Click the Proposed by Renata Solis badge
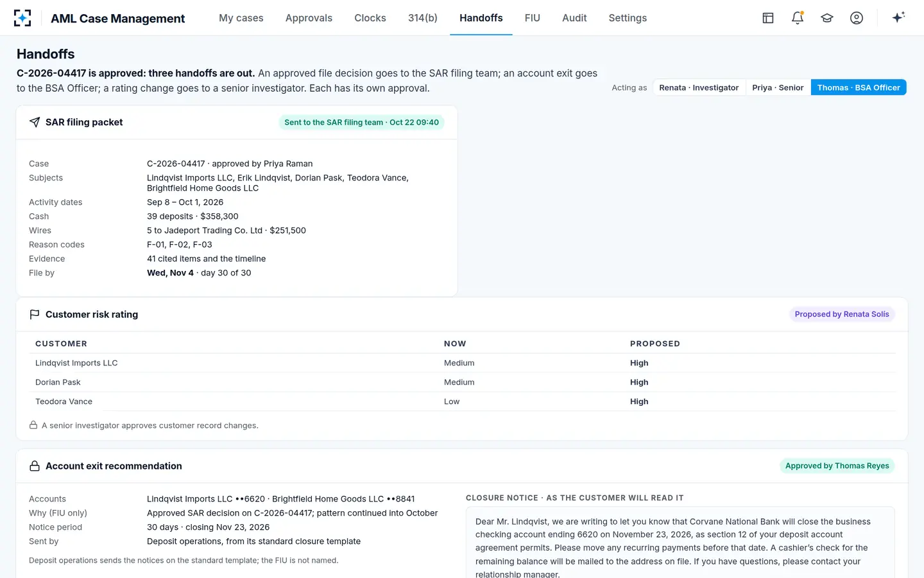 coord(842,314)
